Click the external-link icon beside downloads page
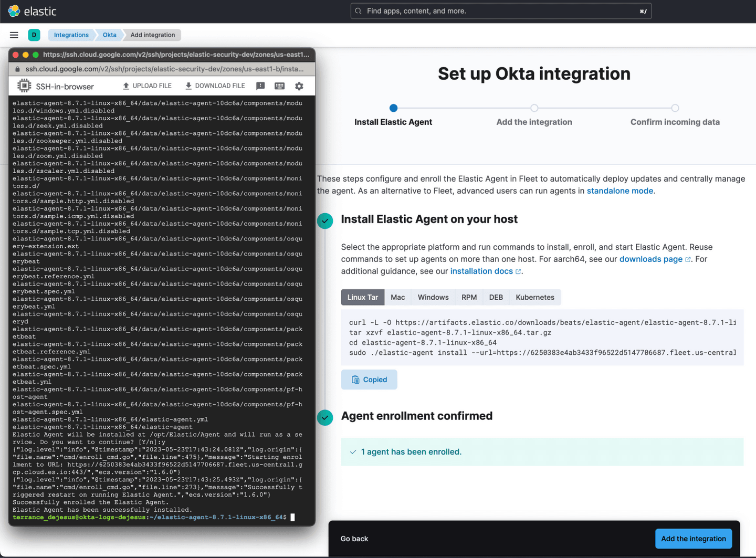 point(688,259)
